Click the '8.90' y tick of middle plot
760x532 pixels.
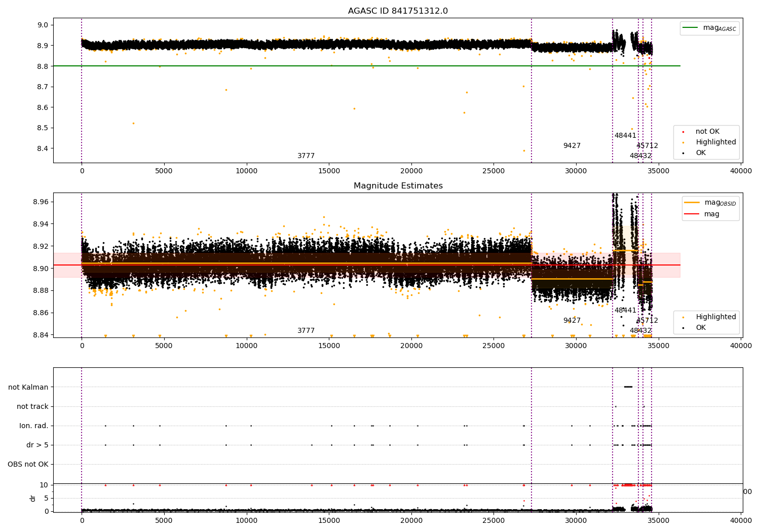click(41, 269)
